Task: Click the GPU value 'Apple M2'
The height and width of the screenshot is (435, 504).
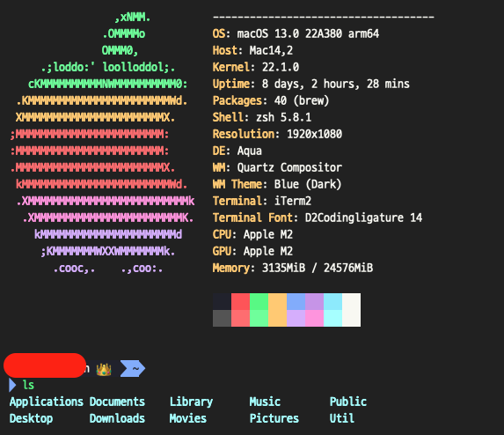Action: pos(268,251)
